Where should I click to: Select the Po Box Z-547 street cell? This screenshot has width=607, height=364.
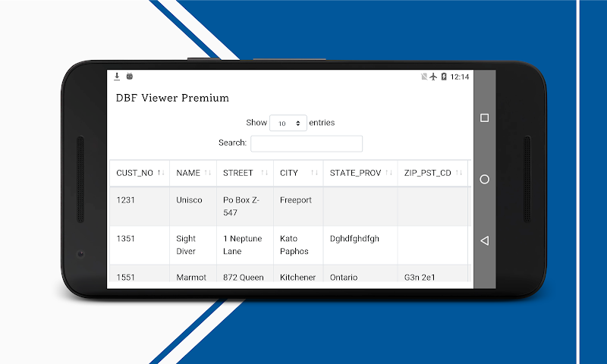pyautogui.click(x=245, y=206)
